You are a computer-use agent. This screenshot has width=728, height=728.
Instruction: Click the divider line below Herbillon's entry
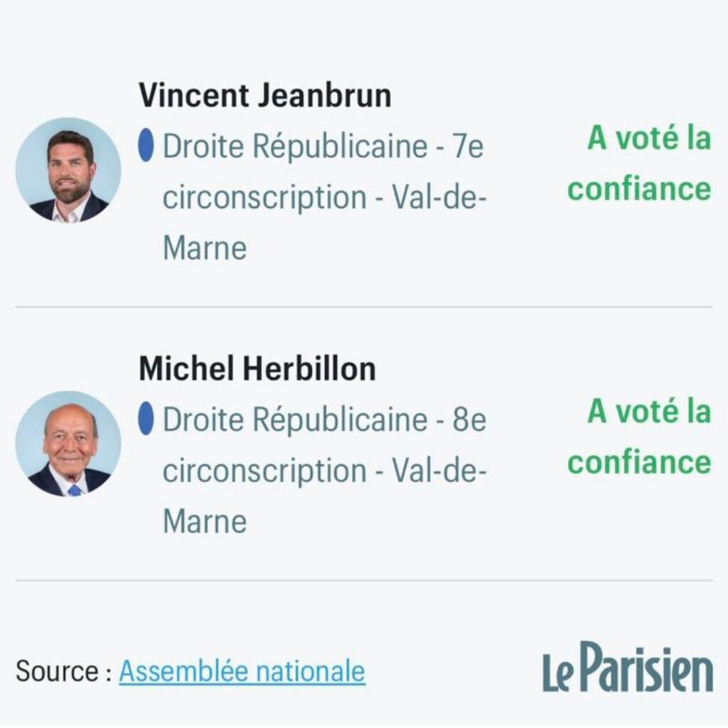(364, 580)
